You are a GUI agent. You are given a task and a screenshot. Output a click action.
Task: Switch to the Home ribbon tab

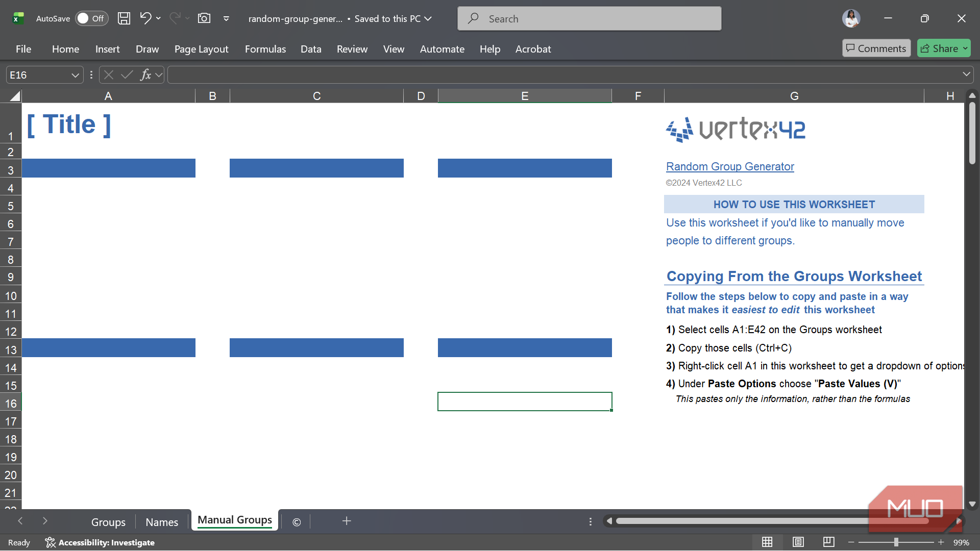coord(65,49)
